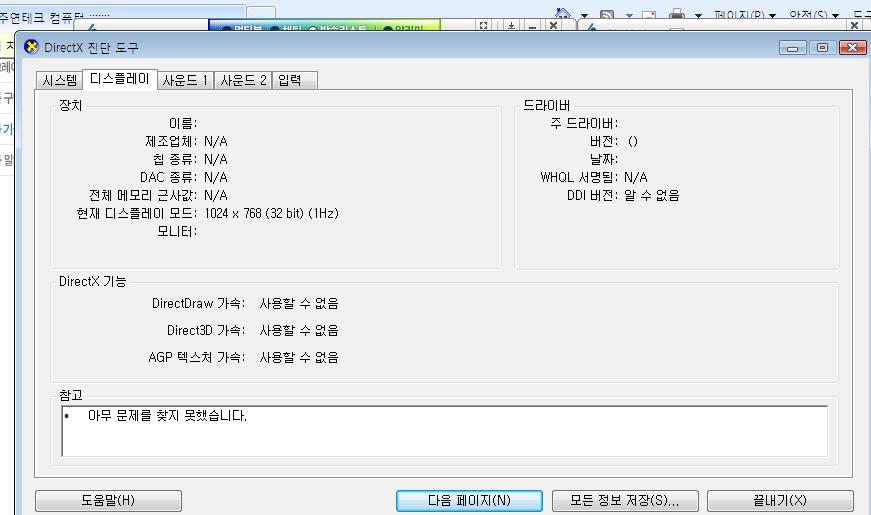Click inside the 참고 notes box
This screenshot has height=515, width=871.
tap(444, 431)
